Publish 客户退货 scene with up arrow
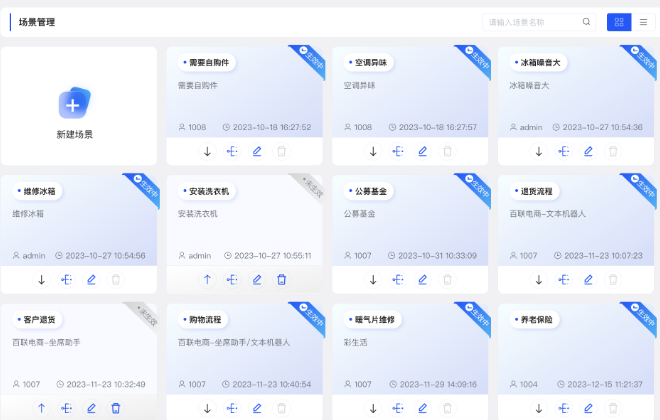The width and height of the screenshot is (660, 420). (x=41, y=408)
